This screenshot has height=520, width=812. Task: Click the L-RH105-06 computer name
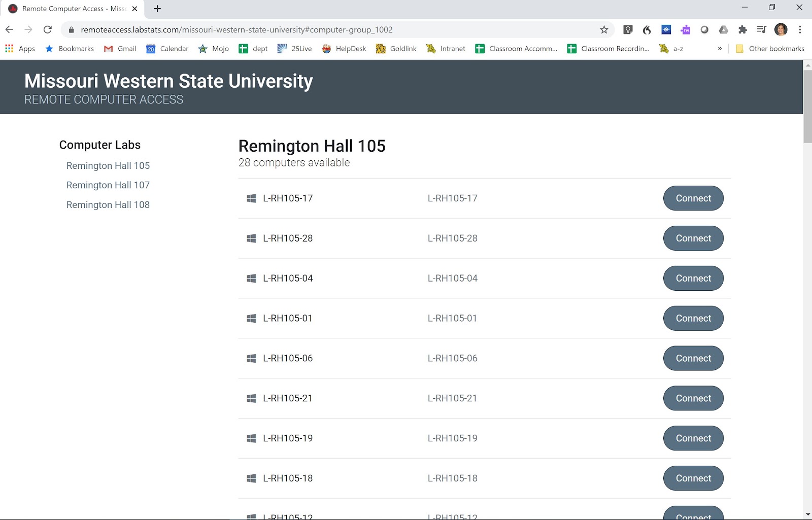[x=288, y=358]
